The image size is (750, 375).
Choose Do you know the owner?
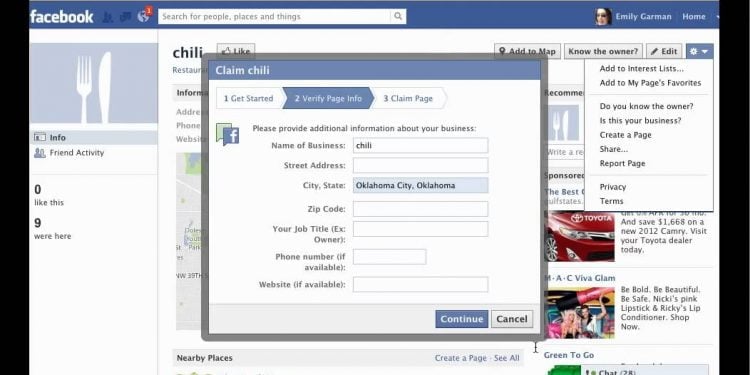coord(646,106)
